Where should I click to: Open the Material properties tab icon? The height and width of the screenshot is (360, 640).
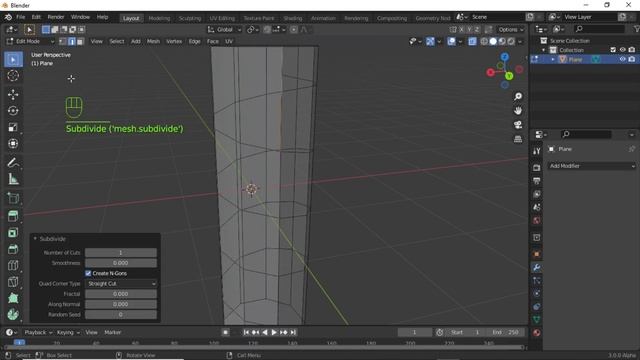[x=537, y=333]
